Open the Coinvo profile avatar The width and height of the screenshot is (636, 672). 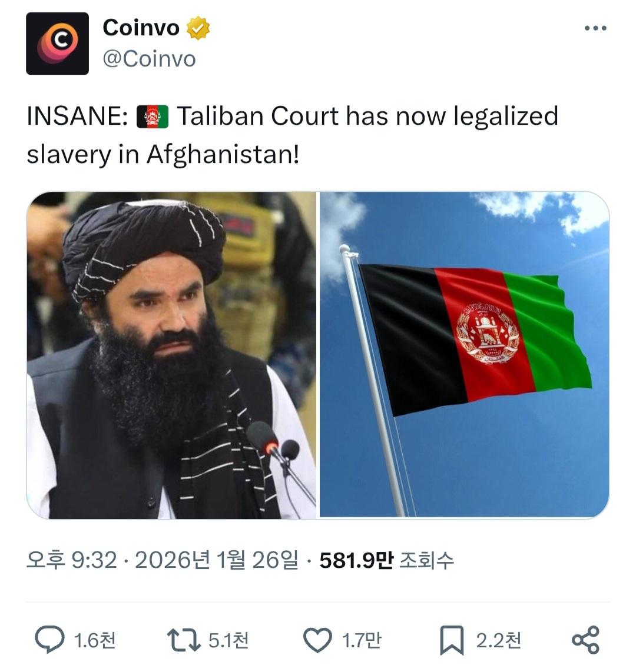pyautogui.click(x=58, y=44)
